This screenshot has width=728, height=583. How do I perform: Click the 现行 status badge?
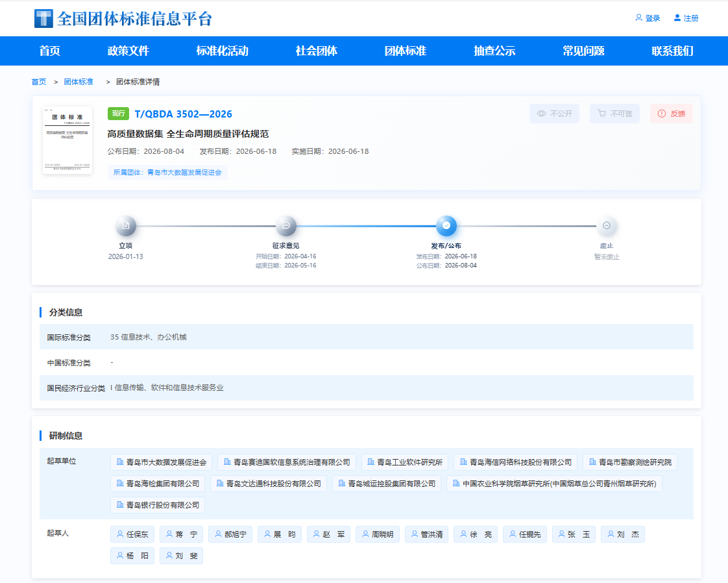[x=118, y=114]
